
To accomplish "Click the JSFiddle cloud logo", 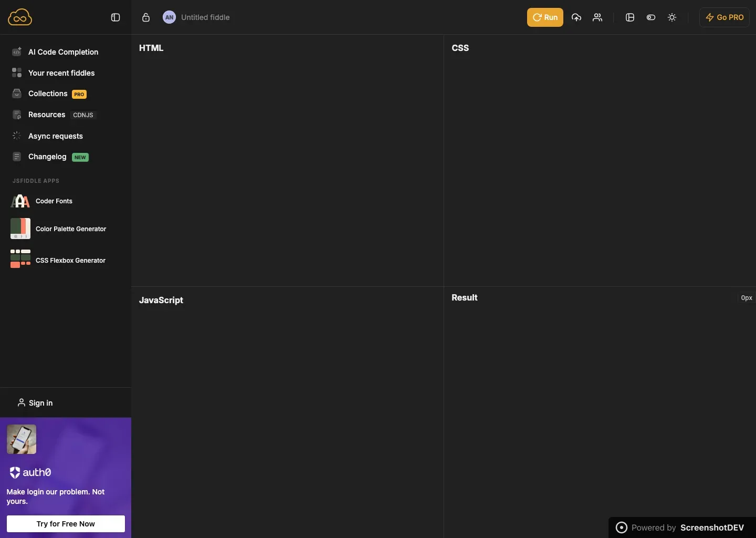I will pos(20,17).
